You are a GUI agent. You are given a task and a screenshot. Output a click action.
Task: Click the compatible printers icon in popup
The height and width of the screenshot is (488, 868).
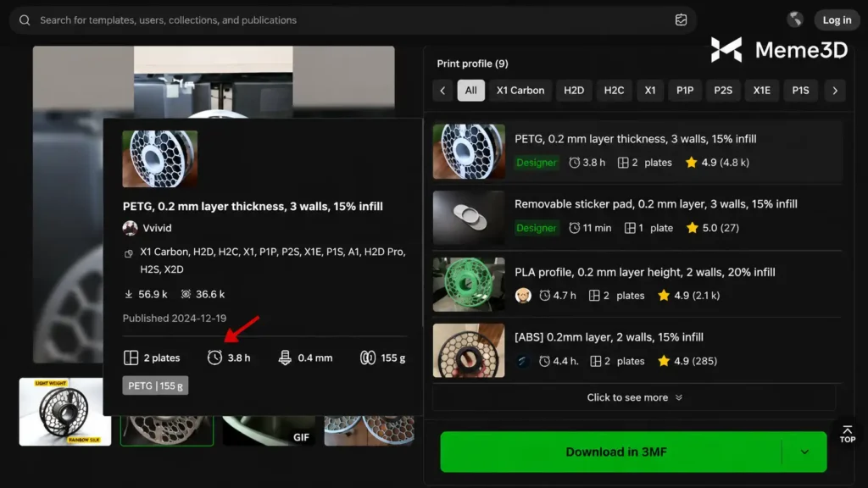click(x=129, y=253)
